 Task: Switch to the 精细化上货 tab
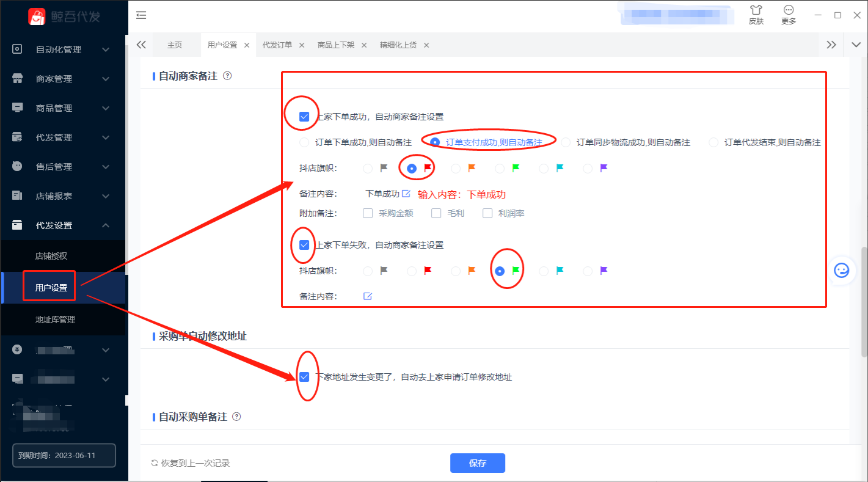pos(398,45)
